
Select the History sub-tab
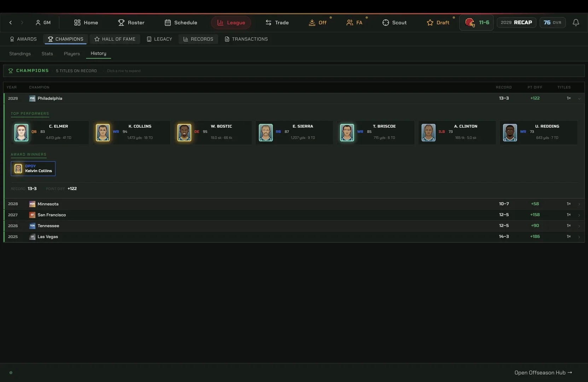point(98,53)
